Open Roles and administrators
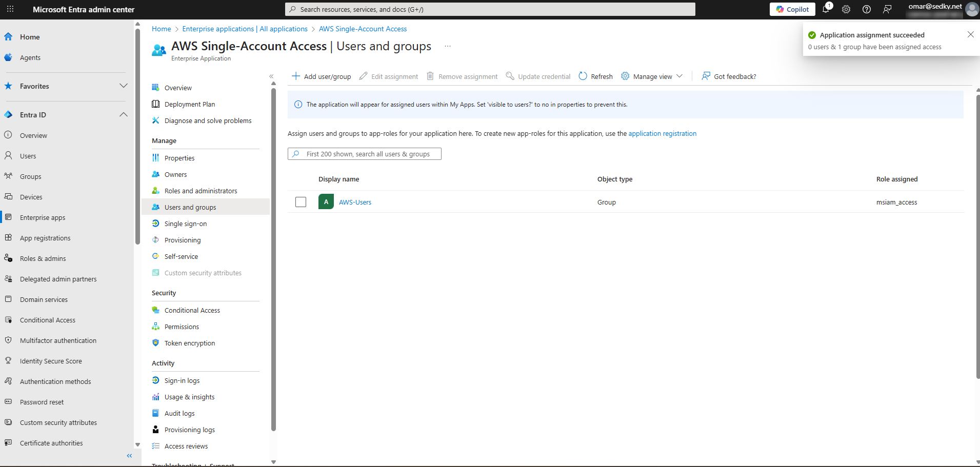 pos(201,191)
